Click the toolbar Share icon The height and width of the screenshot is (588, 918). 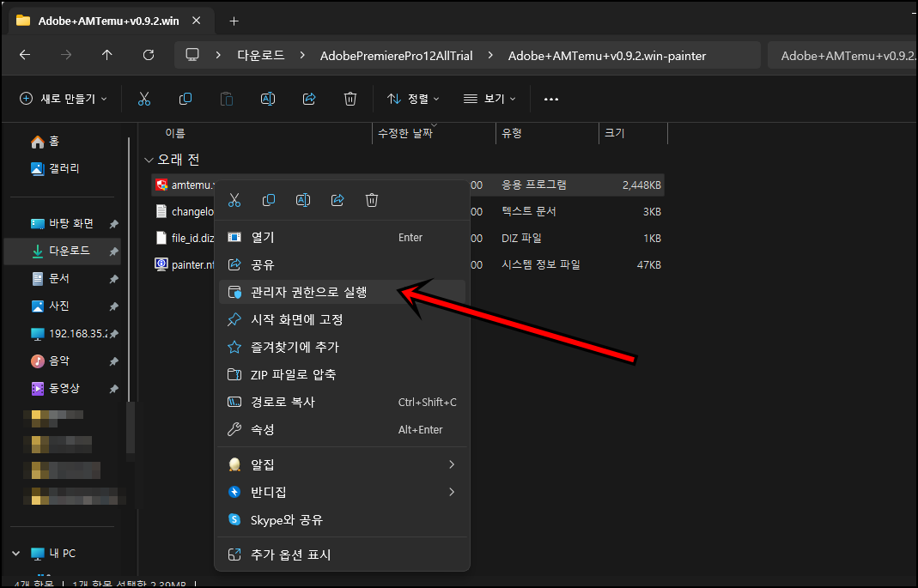(309, 99)
